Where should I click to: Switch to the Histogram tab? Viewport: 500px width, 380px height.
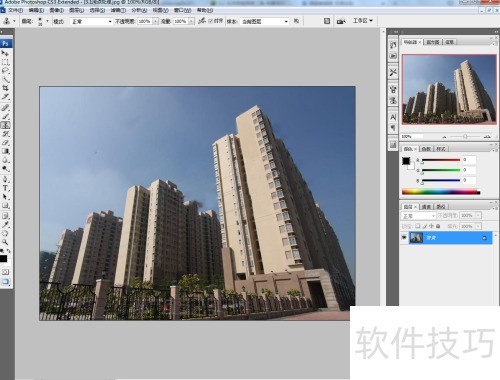coord(433,42)
